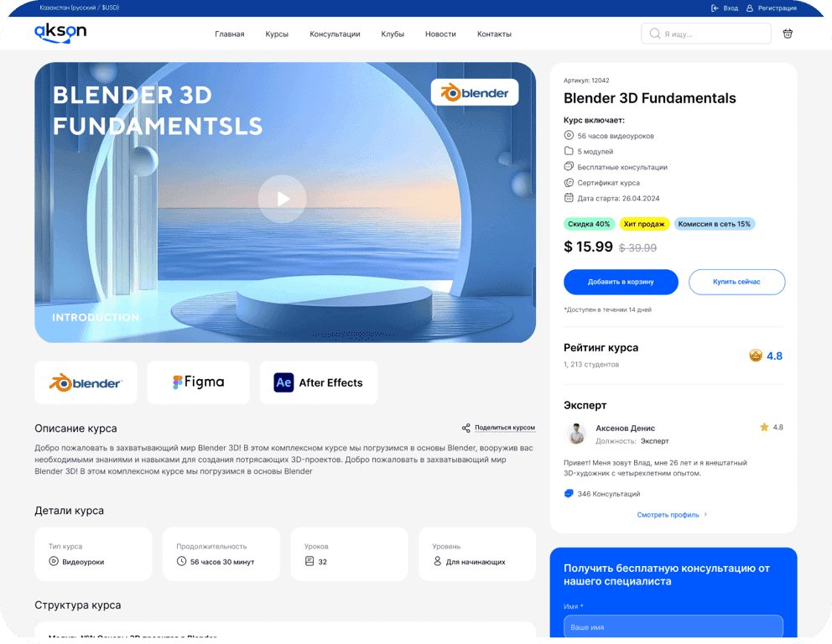This screenshot has height=644, width=832.
Task: Click the share icon near Поделиться курсом
Action: (x=466, y=428)
